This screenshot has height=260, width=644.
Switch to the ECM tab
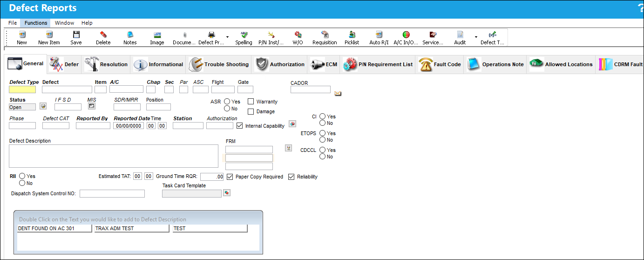pos(324,64)
